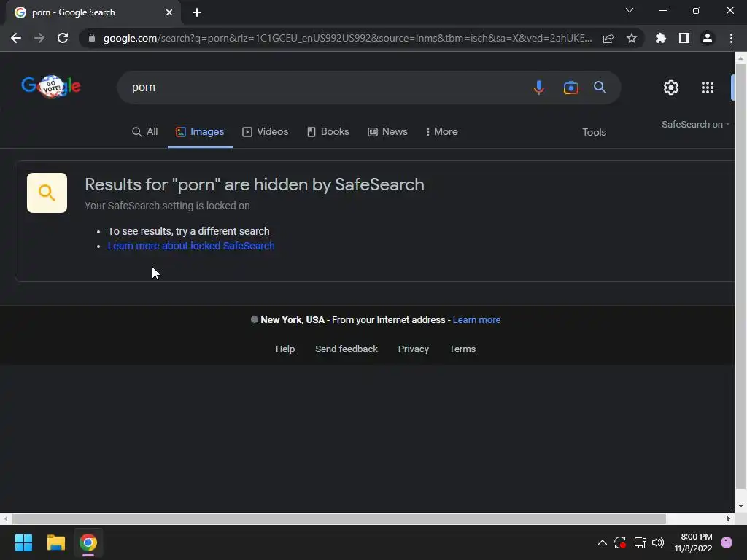Open the Windows Start menu
This screenshot has height=560, width=747.
23,542
